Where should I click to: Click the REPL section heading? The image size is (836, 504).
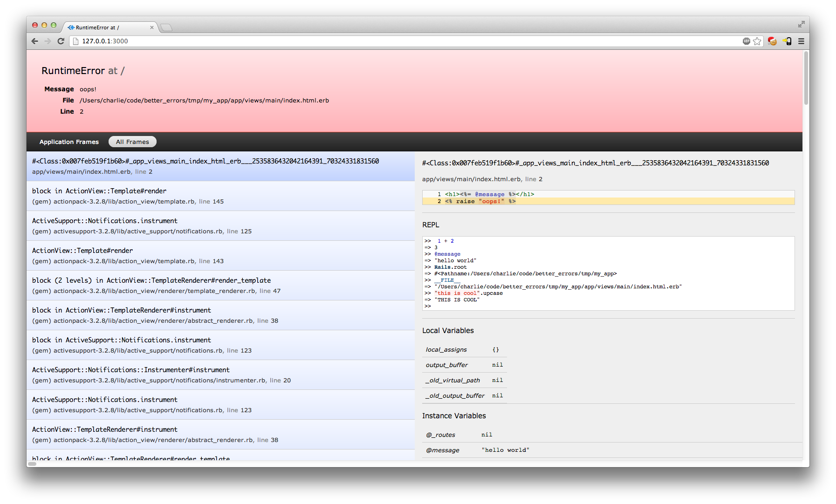[x=431, y=225]
